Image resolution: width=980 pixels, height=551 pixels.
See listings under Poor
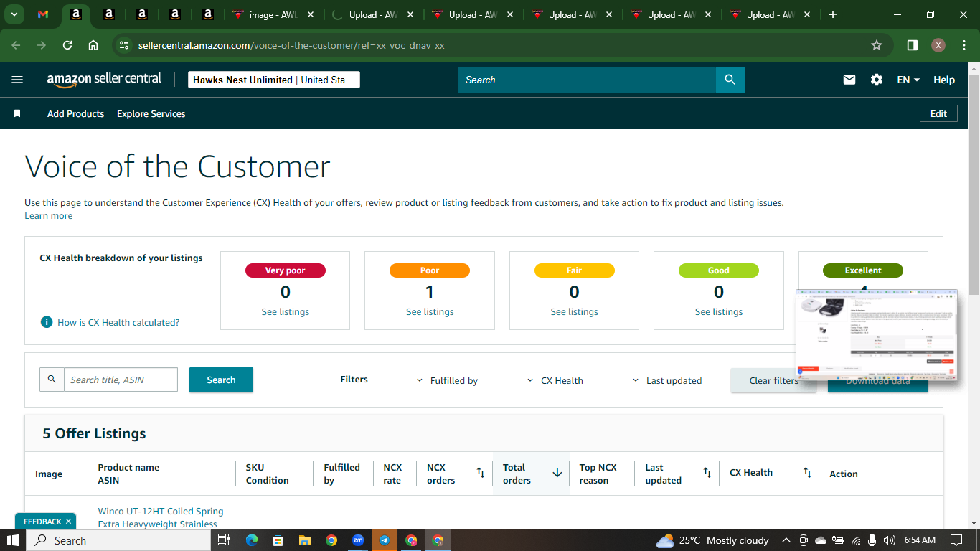coord(430,311)
